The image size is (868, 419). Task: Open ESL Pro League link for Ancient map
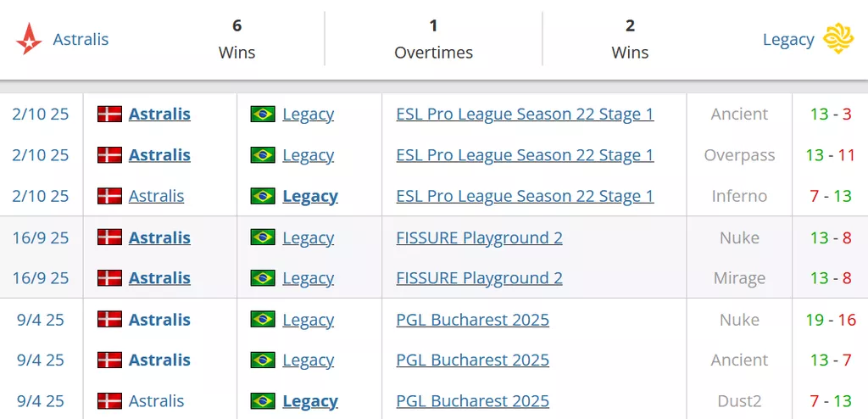pyautogui.click(x=525, y=114)
